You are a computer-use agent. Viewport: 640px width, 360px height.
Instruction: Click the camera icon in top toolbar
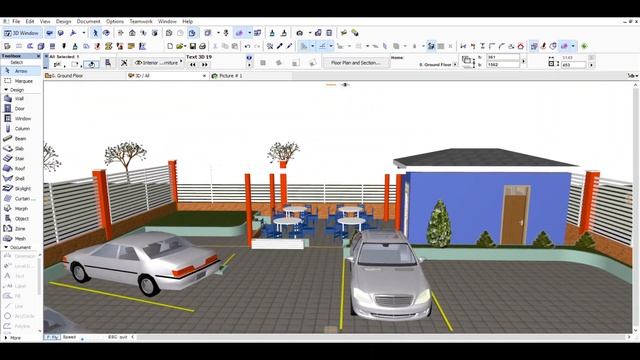pos(300,33)
